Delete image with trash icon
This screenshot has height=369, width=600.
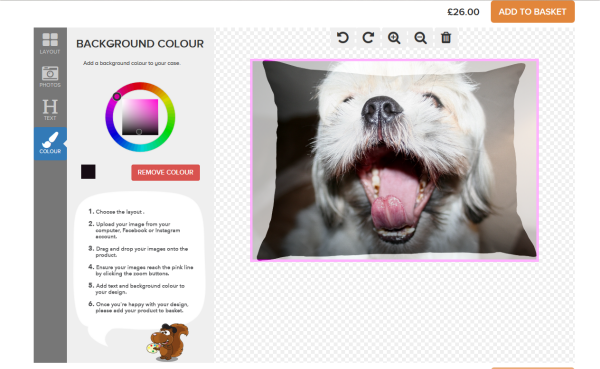(x=446, y=38)
